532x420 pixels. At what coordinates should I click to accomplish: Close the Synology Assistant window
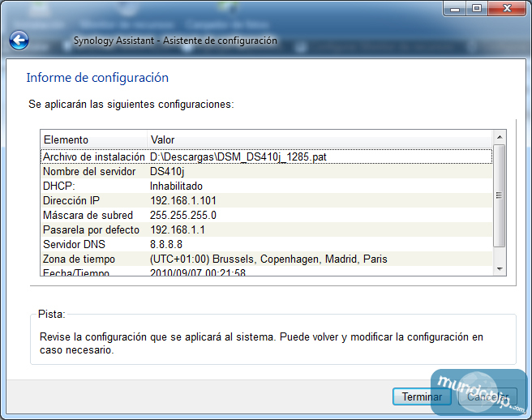coord(507,8)
